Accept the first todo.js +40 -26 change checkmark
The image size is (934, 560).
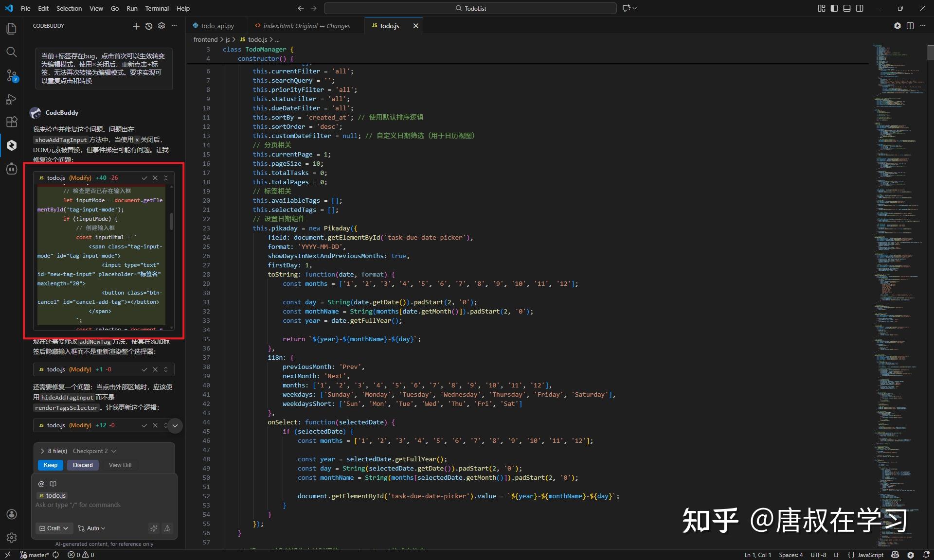[144, 178]
